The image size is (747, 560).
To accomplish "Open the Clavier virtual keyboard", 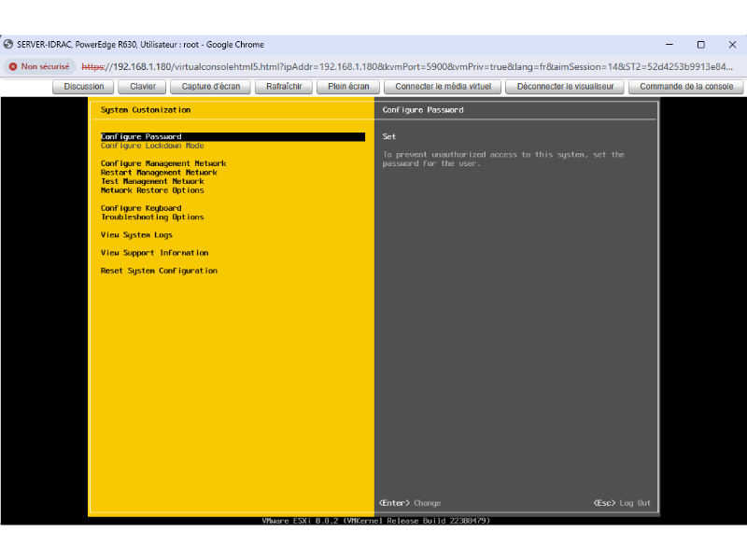I will pyautogui.click(x=143, y=87).
